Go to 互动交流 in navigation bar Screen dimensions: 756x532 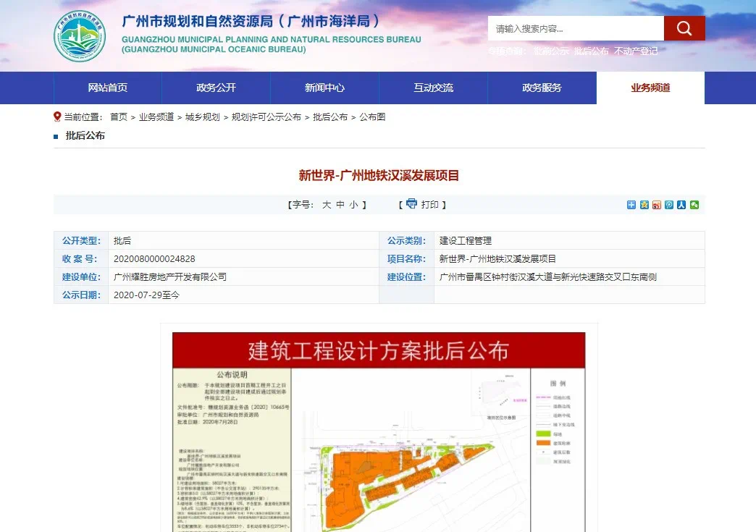(433, 88)
